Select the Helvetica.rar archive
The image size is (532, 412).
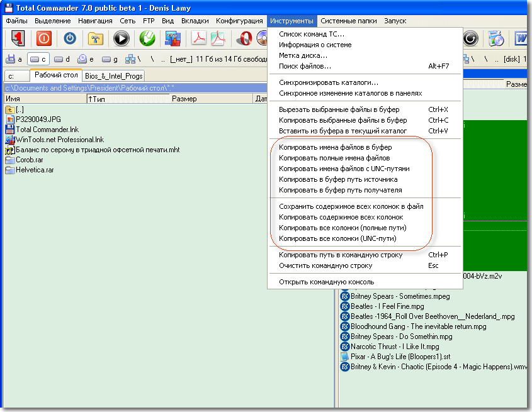pos(30,170)
